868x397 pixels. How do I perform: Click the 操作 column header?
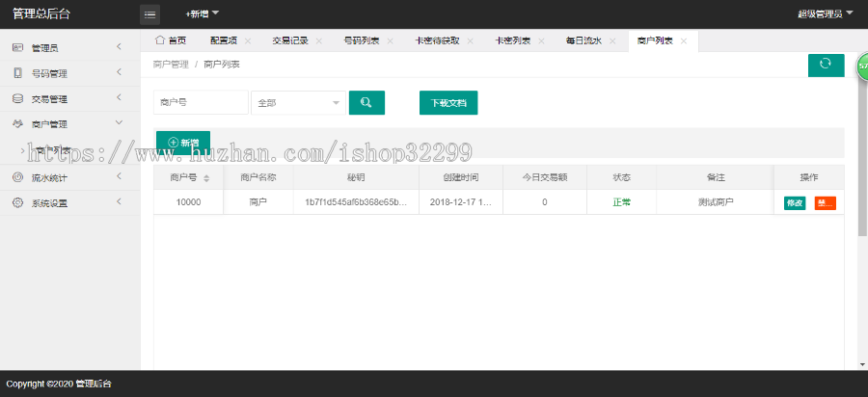[809, 178]
